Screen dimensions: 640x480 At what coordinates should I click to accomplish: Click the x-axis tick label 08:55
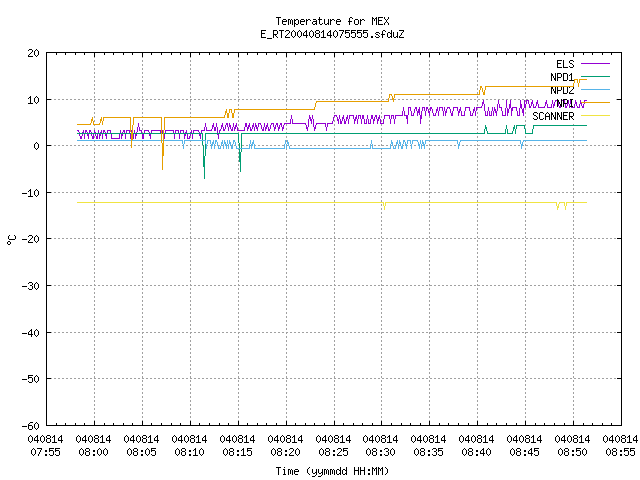pos(620,452)
